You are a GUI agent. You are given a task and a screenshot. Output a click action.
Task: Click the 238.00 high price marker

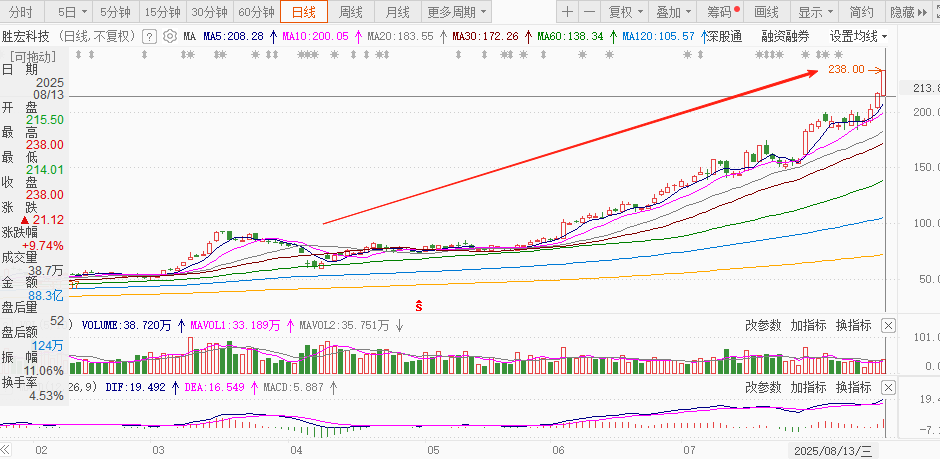pyautogui.click(x=846, y=70)
